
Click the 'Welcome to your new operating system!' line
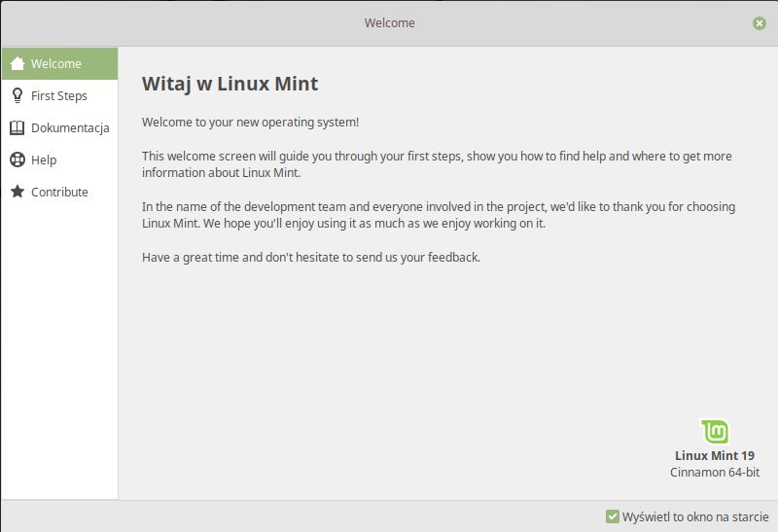click(250, 123)
